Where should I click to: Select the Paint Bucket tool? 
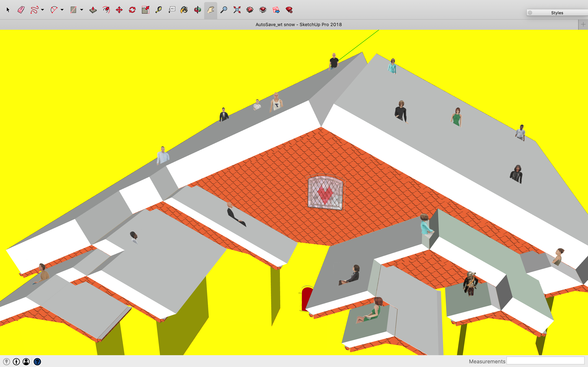(184, 10)
